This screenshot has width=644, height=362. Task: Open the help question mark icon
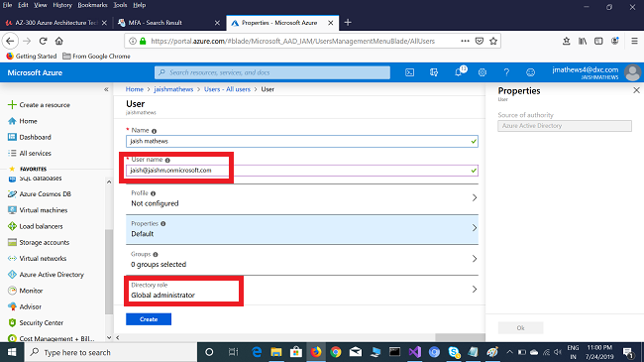[506, 72]
